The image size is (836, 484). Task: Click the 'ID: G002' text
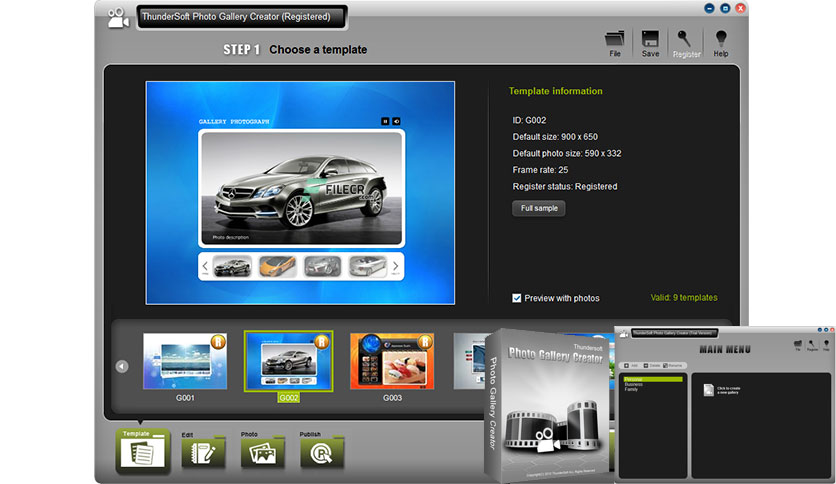[x=529, y=120]
